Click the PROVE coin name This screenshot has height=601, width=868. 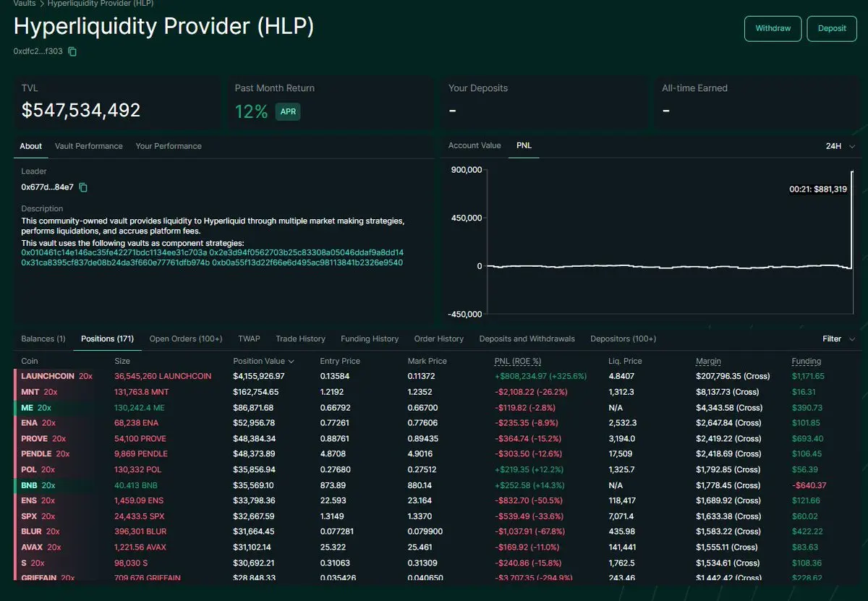(x=34, y=438)
